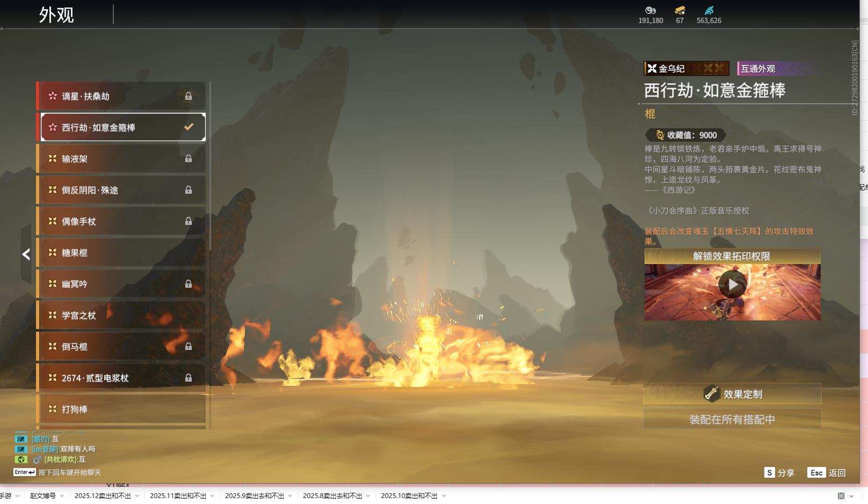The width and height of the screenshot is (868, 504).
Task: Select the 摘星·扶桑劫 skin row
Action: [x=121, y=96]
